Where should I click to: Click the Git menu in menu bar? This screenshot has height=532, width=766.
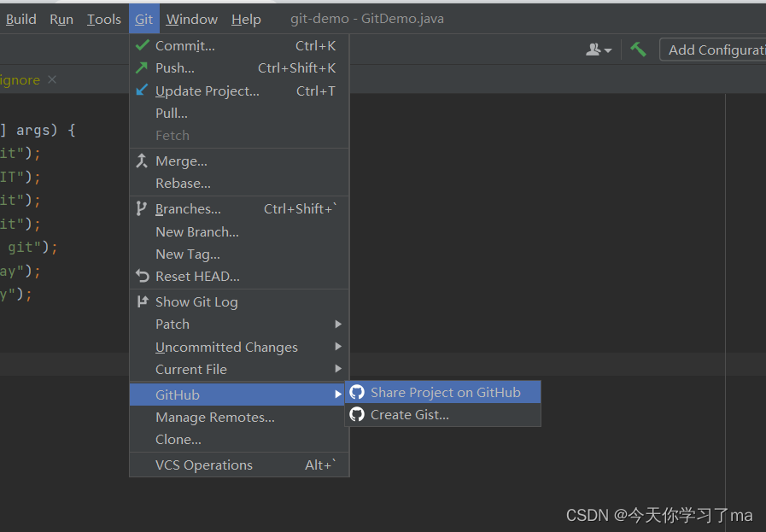tap(144, 19)
